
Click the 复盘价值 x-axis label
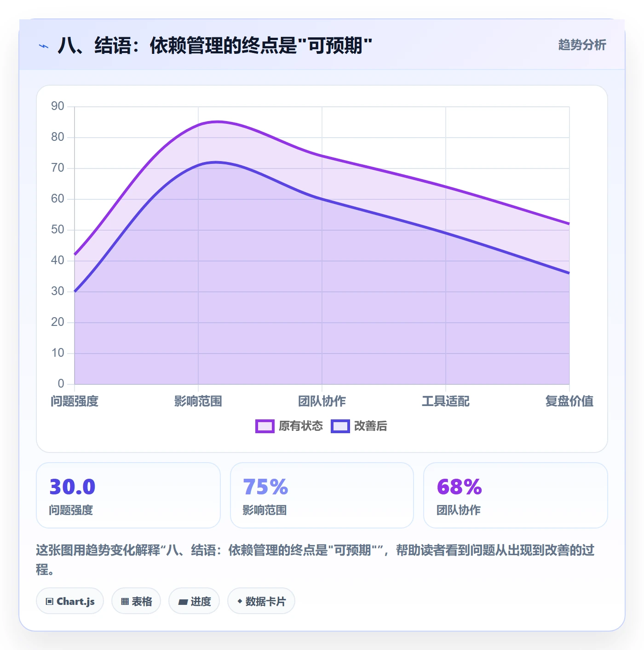569,401
